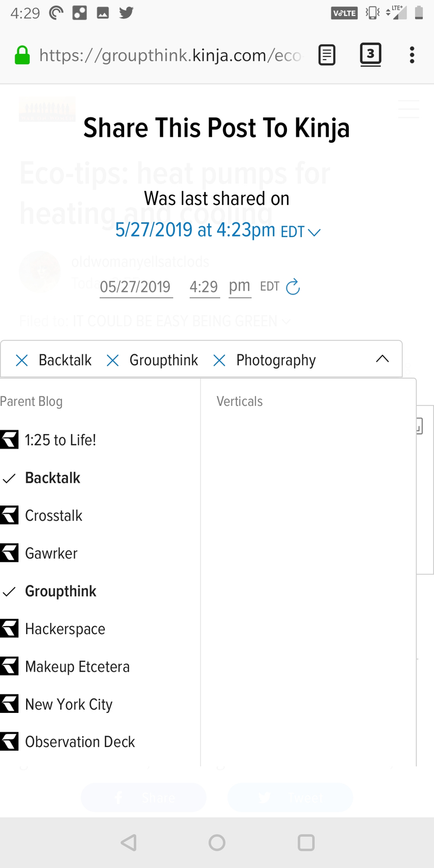Remove the Groupthink tag with its X

click(x=112, y=360)
